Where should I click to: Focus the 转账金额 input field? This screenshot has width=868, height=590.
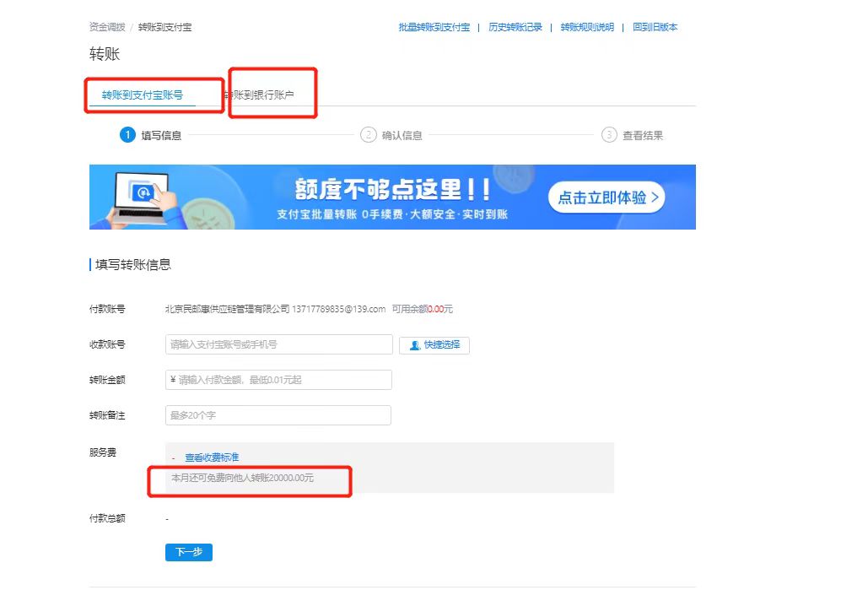(x=278, y=380)
